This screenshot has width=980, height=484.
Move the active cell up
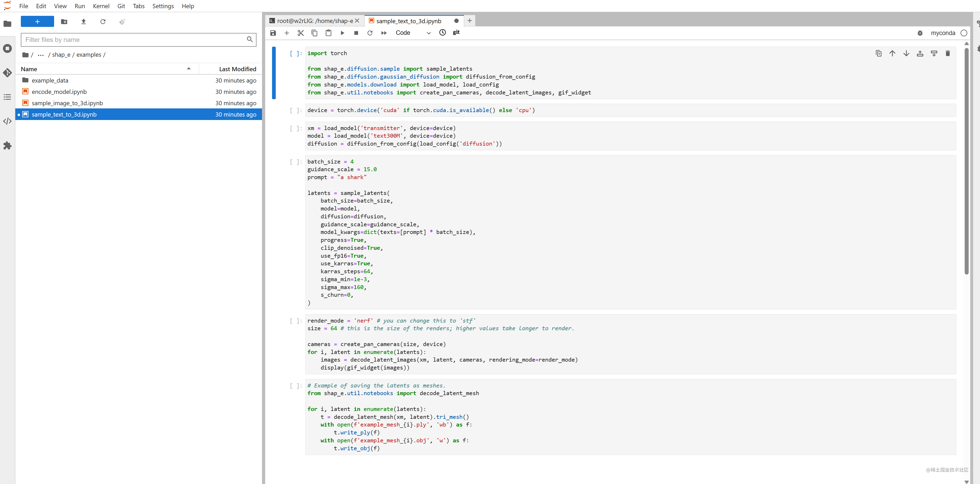[x=892, y=54]
